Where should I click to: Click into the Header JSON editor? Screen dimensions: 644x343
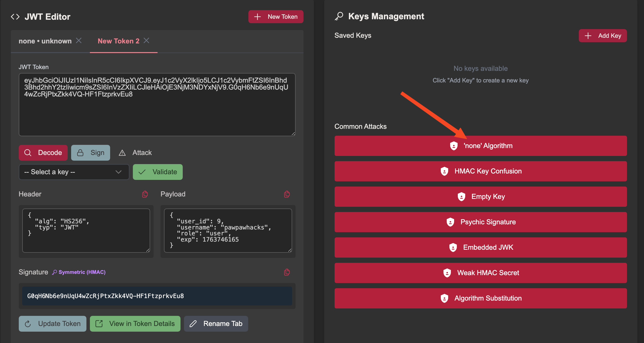coord(86,230)
